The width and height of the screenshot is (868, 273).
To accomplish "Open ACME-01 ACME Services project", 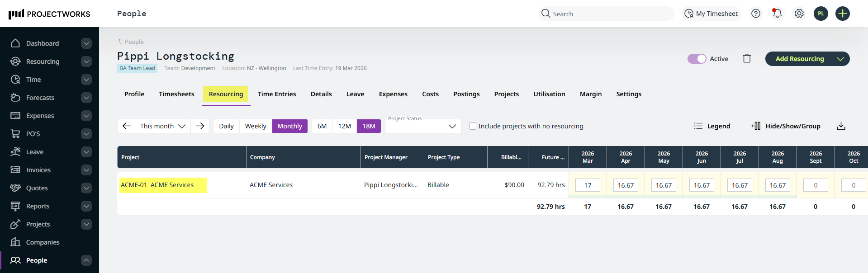I will [157, 185].
